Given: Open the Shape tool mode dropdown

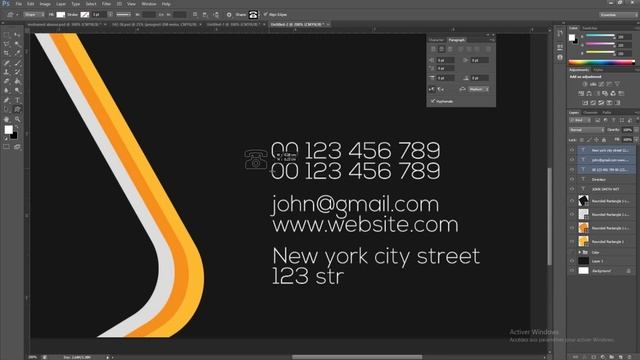Looking at the screenshot, I should [x=34, y=15].
